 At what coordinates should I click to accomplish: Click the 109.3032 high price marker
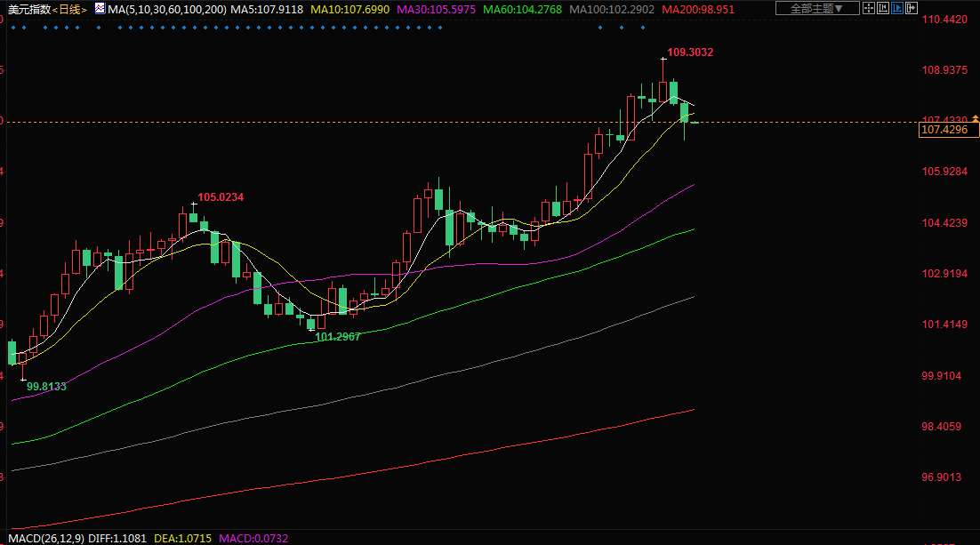[x=690, y=52]
